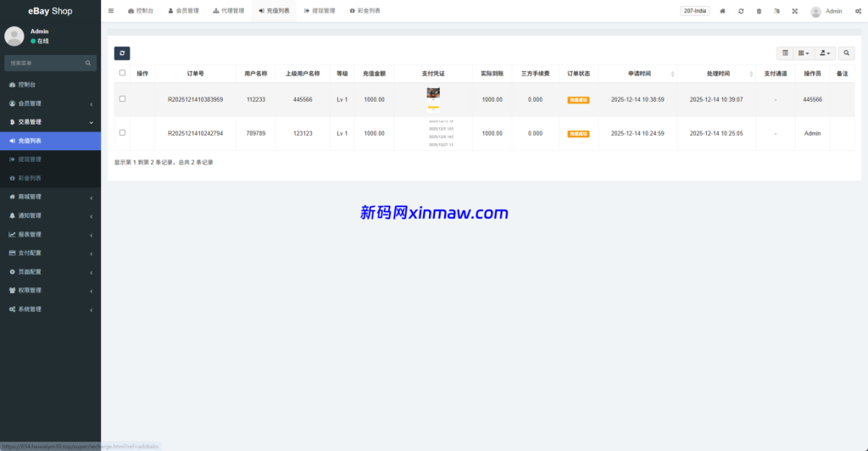Switch to the 充值列表 tab

pos(274,11)
